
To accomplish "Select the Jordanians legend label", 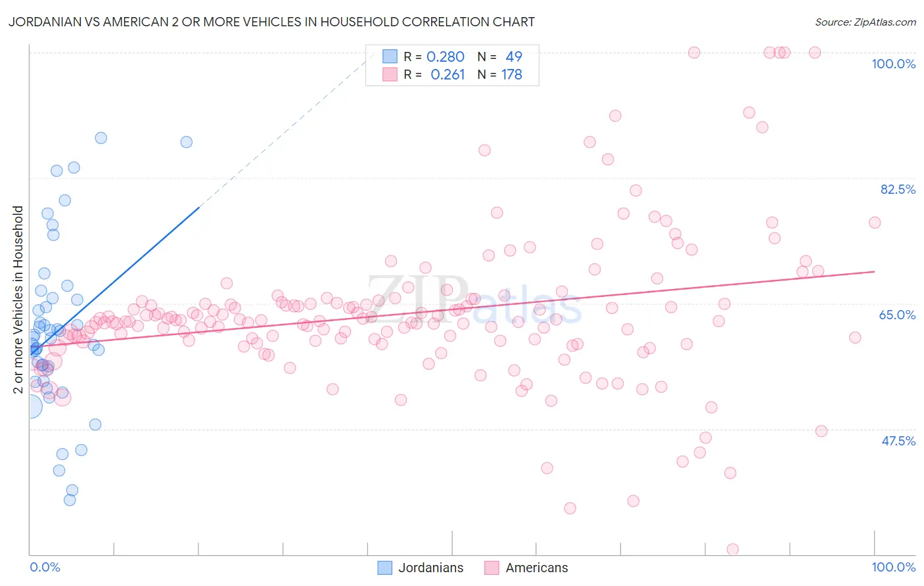I will click(430, 568).
